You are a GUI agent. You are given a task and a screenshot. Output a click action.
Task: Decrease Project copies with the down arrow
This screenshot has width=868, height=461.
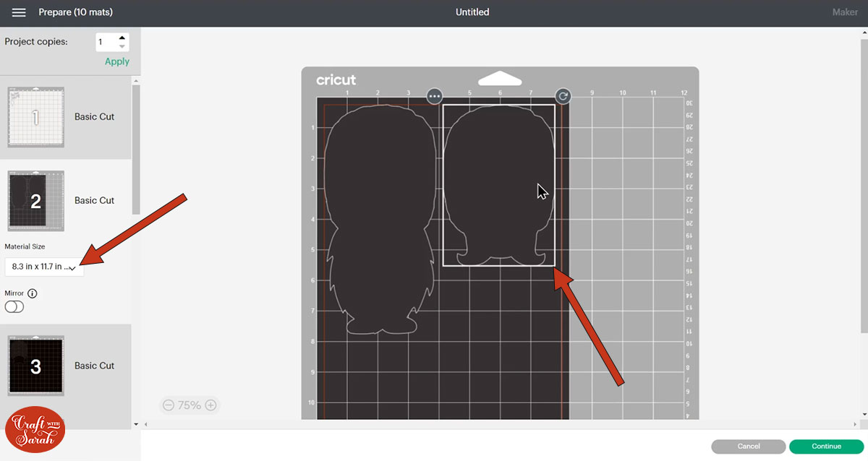pos(122,46)
